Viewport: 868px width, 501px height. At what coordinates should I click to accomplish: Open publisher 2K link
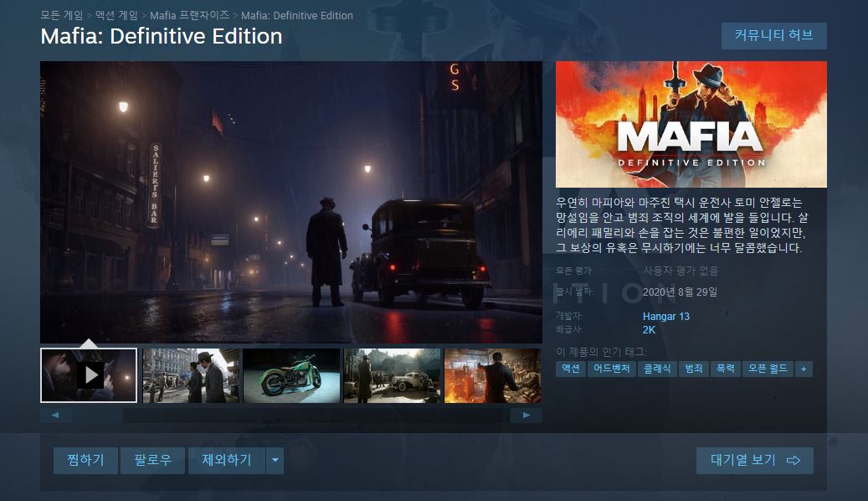649,330
